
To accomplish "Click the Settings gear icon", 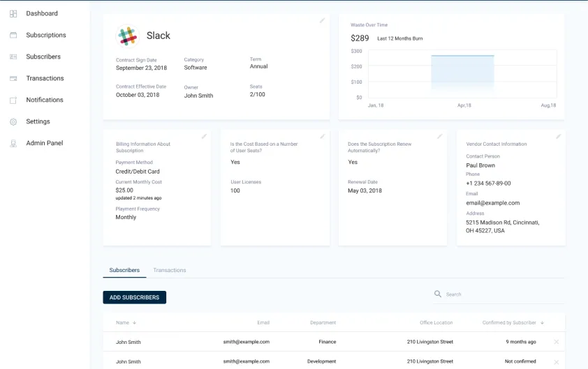I will click(13, 122).
